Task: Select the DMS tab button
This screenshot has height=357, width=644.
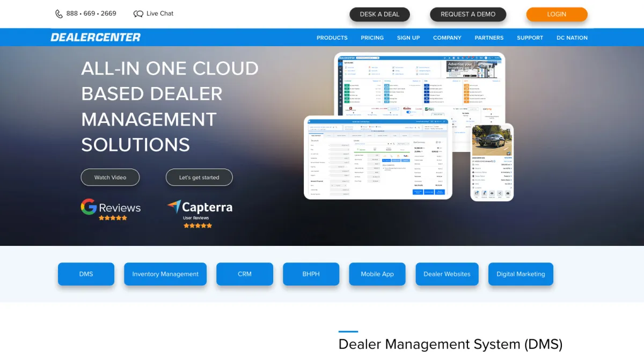Action: (86, 274)
